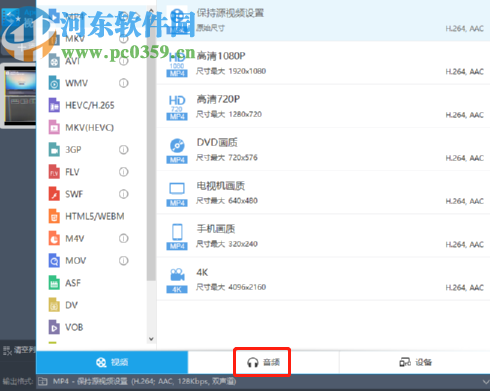Click the WMV format label
Image resolution: width=490 pixels, height=391 pixels.
(x=76, y=83)
